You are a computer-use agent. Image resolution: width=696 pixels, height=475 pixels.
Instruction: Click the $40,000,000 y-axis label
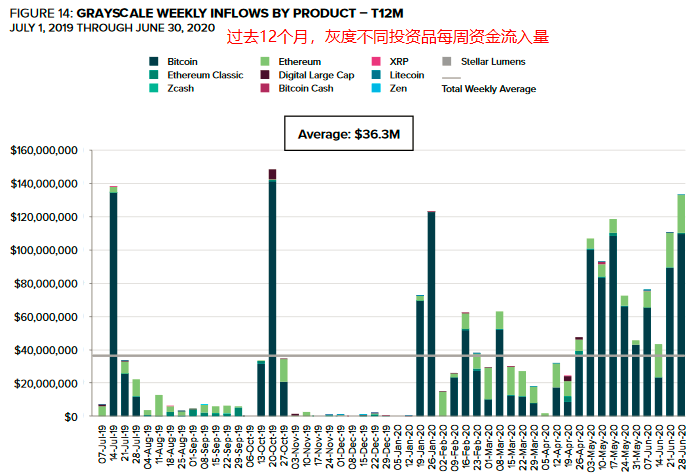tap(46, 350)
